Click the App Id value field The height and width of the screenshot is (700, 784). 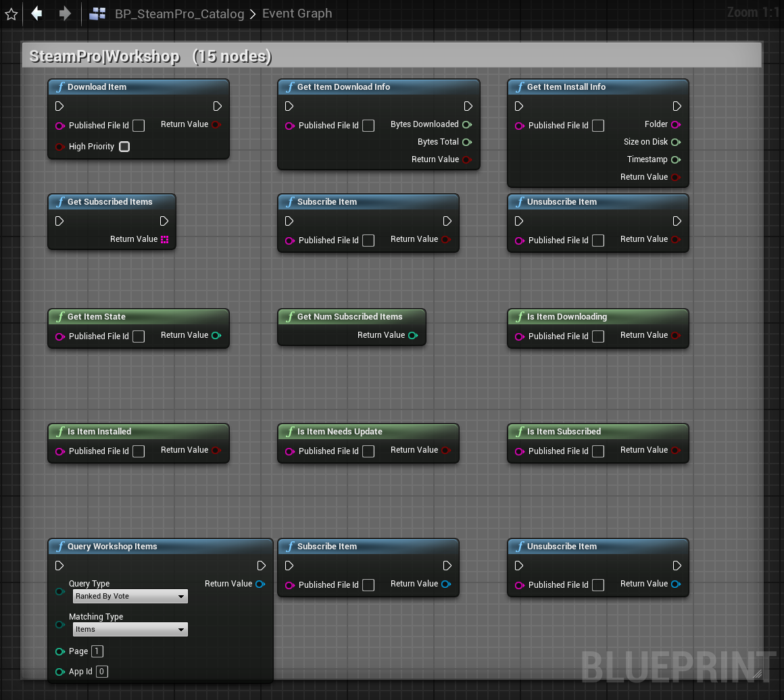point(101,672)
